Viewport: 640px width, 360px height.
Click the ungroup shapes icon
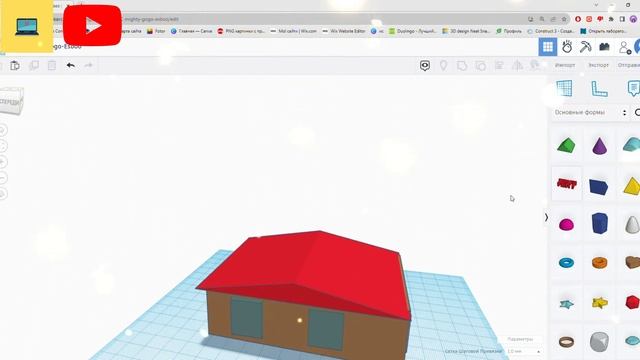pos(481,65)
